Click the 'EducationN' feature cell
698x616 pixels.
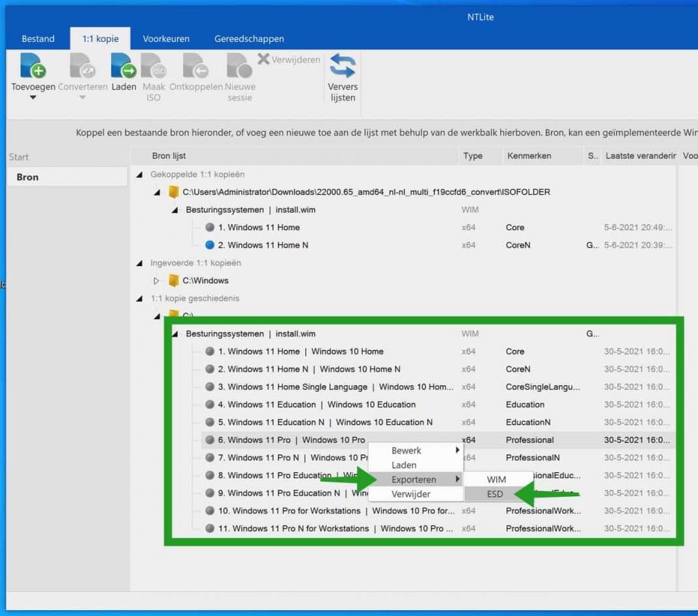(528, 422)
